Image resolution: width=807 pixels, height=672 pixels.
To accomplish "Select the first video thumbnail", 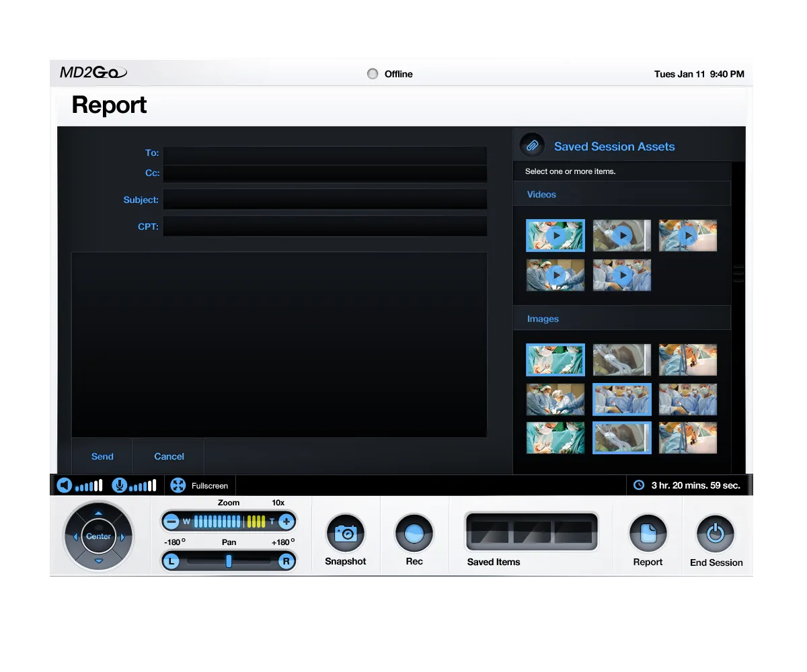I will 555,235.
